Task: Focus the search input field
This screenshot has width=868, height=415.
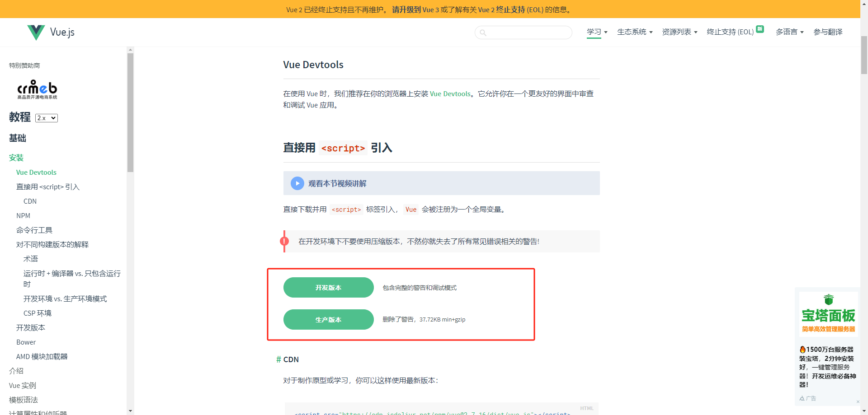Action: pyautogui.click(x=524, y=33)
